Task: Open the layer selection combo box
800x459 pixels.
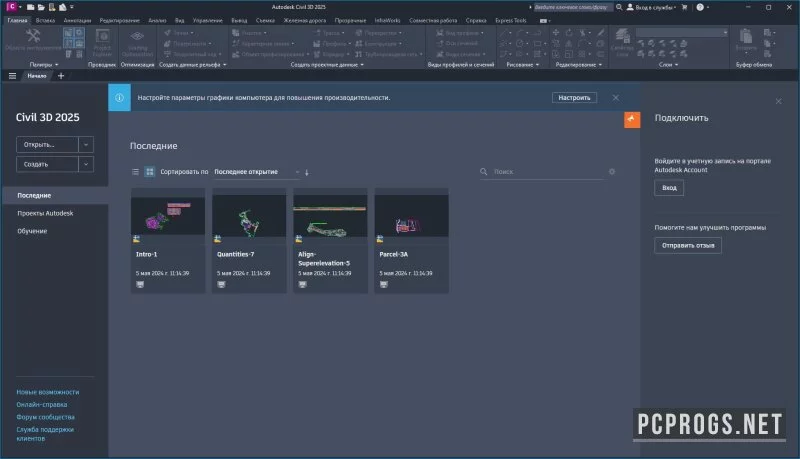Action: pyautogui.click(x=682, y=33)
